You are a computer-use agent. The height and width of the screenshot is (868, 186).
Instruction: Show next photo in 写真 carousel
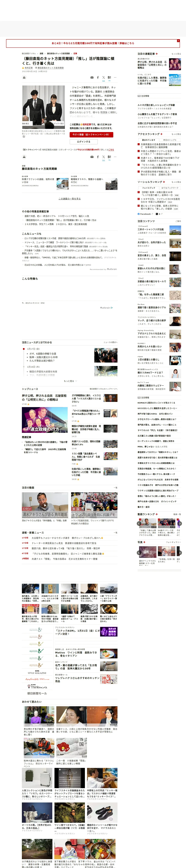pos(180,553)
